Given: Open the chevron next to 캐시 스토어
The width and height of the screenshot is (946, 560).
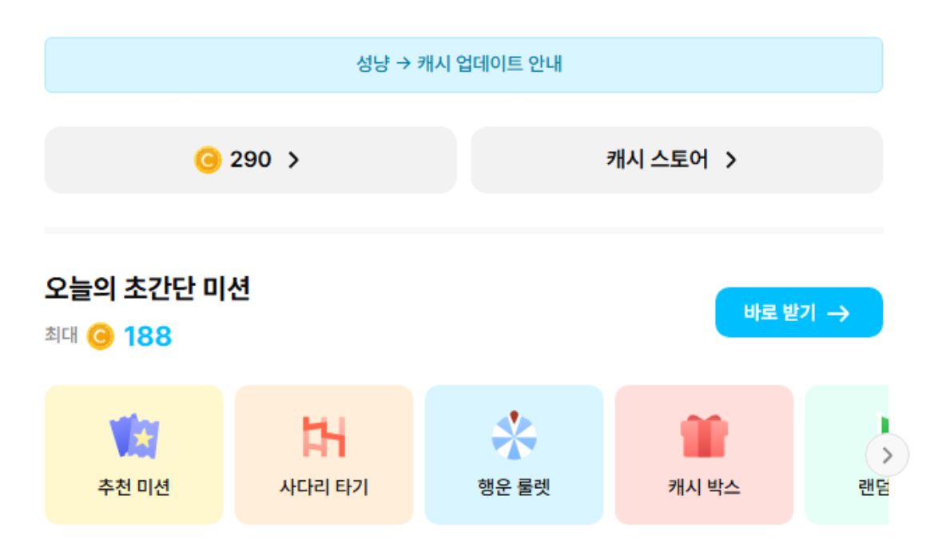Looking at the screenshot, I should (x=730, y=161).
